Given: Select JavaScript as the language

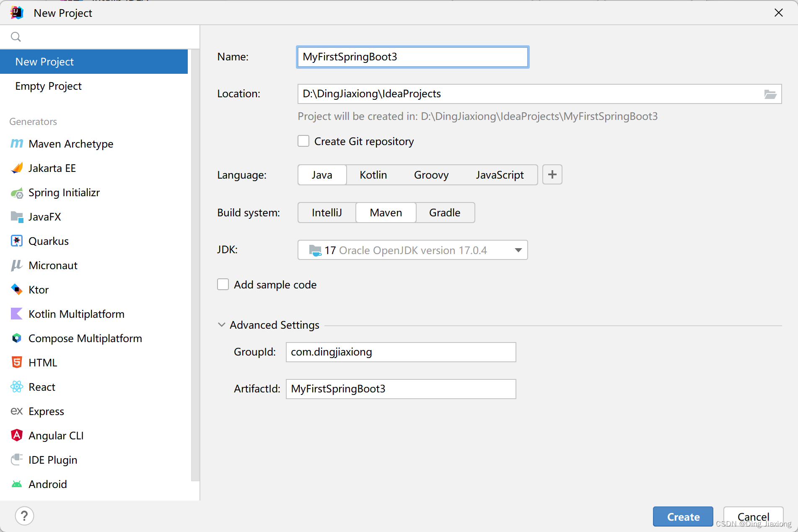Looking at the screenshot, I should 500,175.
